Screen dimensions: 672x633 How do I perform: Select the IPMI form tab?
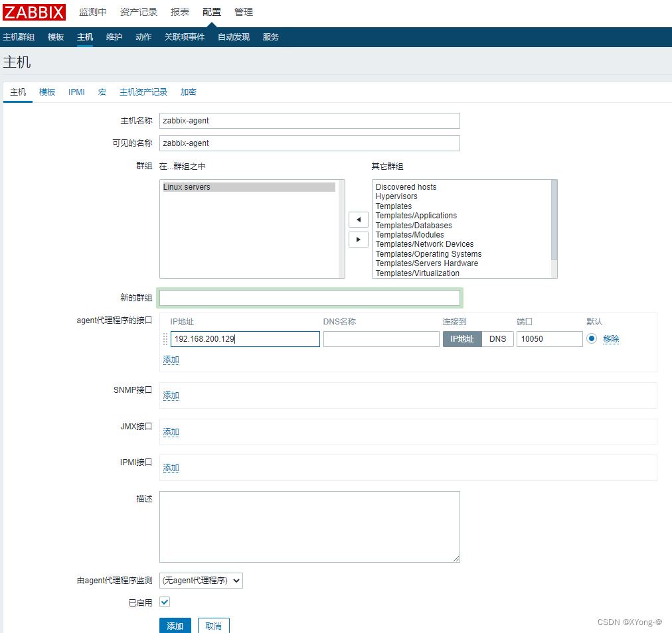77,92
